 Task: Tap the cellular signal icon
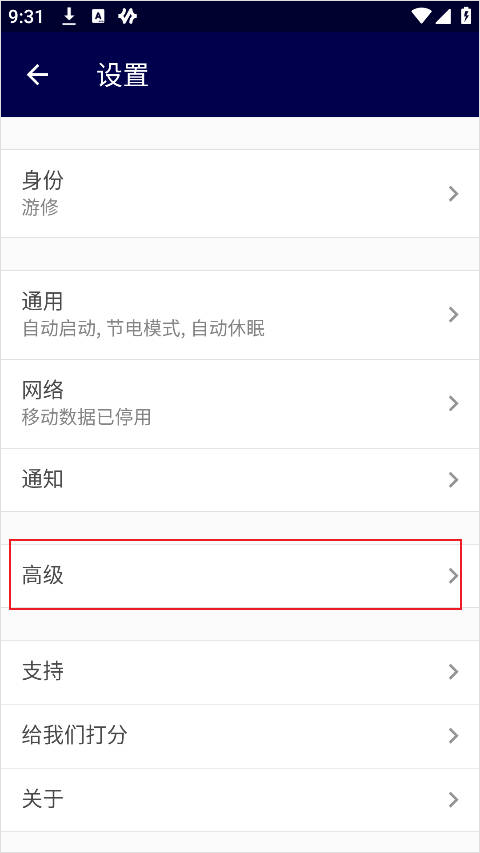[x=443, y=17]
